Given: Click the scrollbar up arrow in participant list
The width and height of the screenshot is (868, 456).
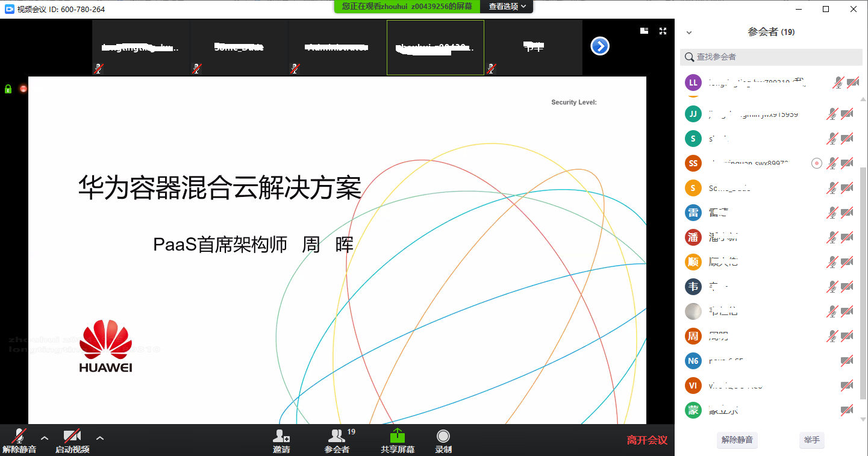Looking at the screenshot, I should pyautogui.click(x=864, y=99).
